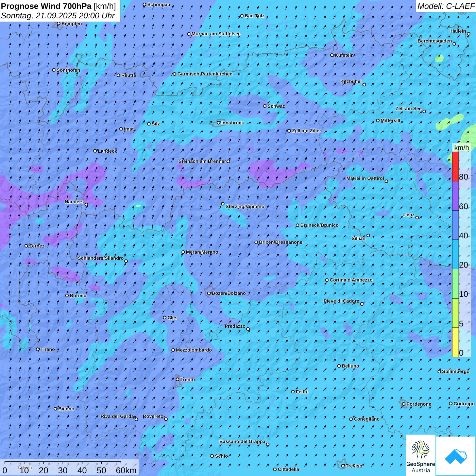The width and height of the screenshot is (476, 476).
Task: Click the Schwaz label
Action: pos(276,106)
